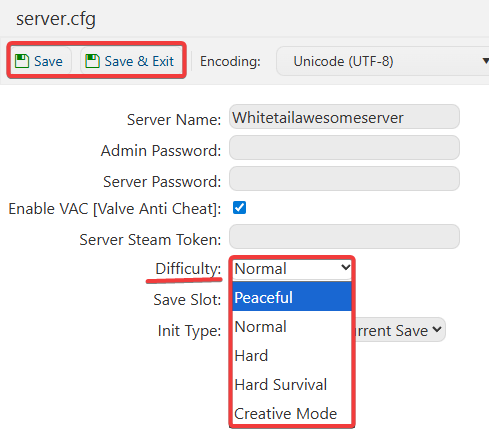
Task: Select the Server Steam Token field
Action: 344,237
